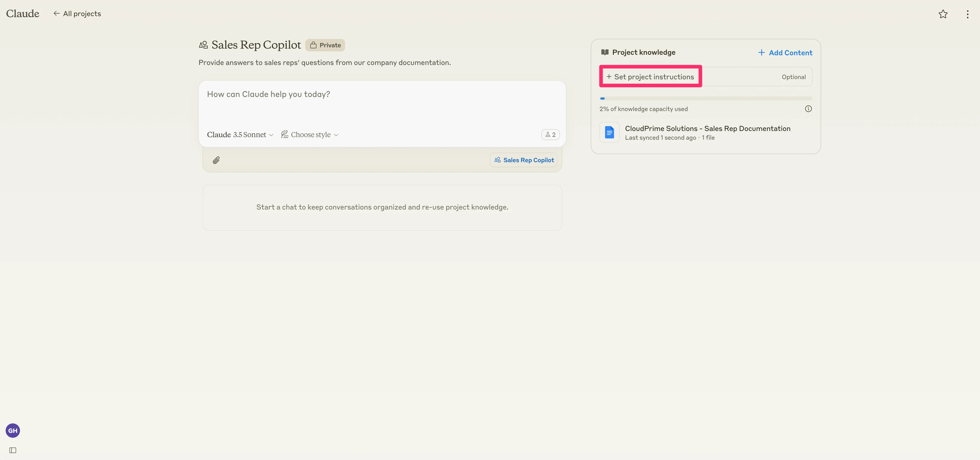
Task: Click the Google Docs file icon
Action: pyautogui.click(x=609, y=132)
